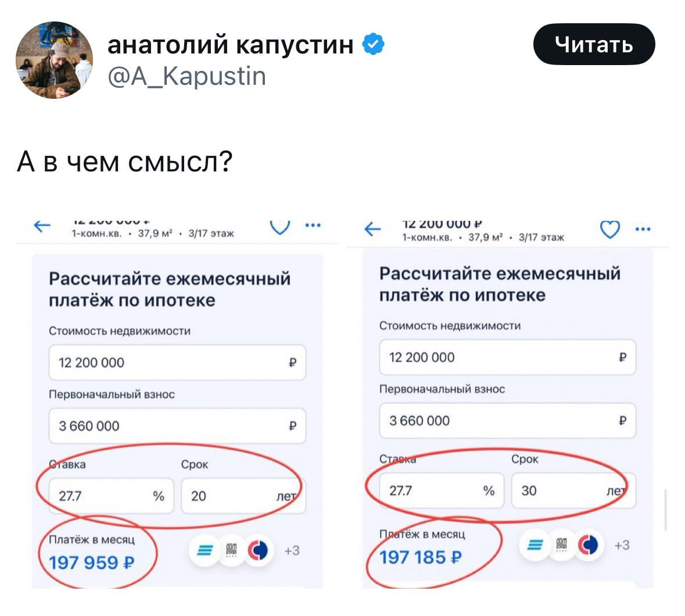Image resolution: width=685 pixels, height=616 pixels.
Task: Click blue striped bank logo, right screenshot
Action: coord(535,545)
